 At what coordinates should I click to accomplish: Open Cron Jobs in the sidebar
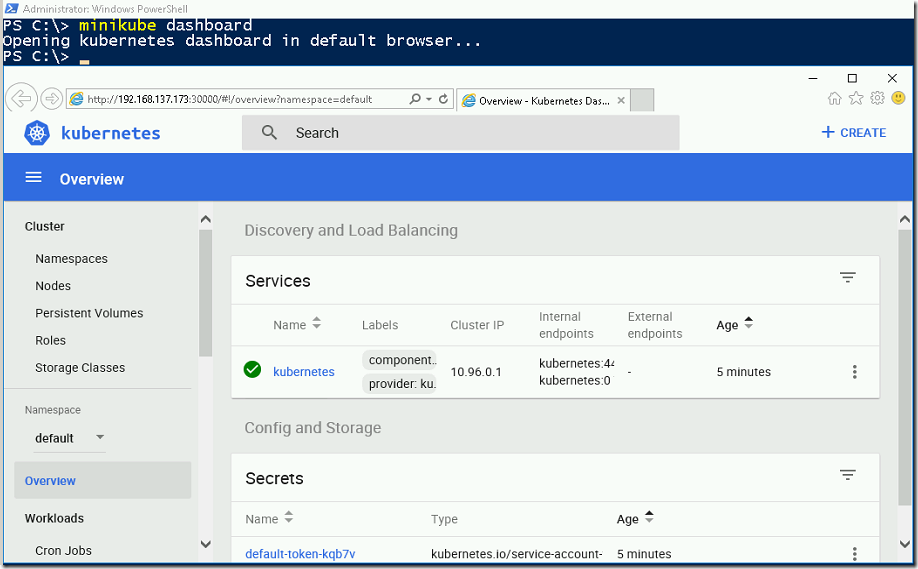pos(63,550)
